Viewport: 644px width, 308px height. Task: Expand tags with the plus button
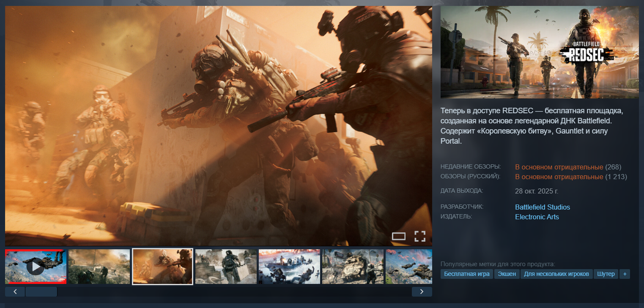tap(625, 274)
